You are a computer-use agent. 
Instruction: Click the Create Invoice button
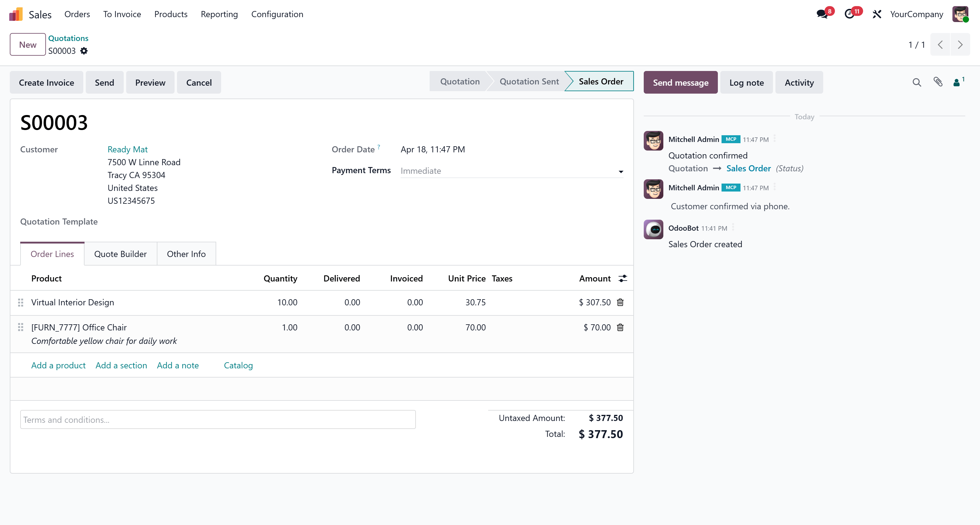(47, 83)
